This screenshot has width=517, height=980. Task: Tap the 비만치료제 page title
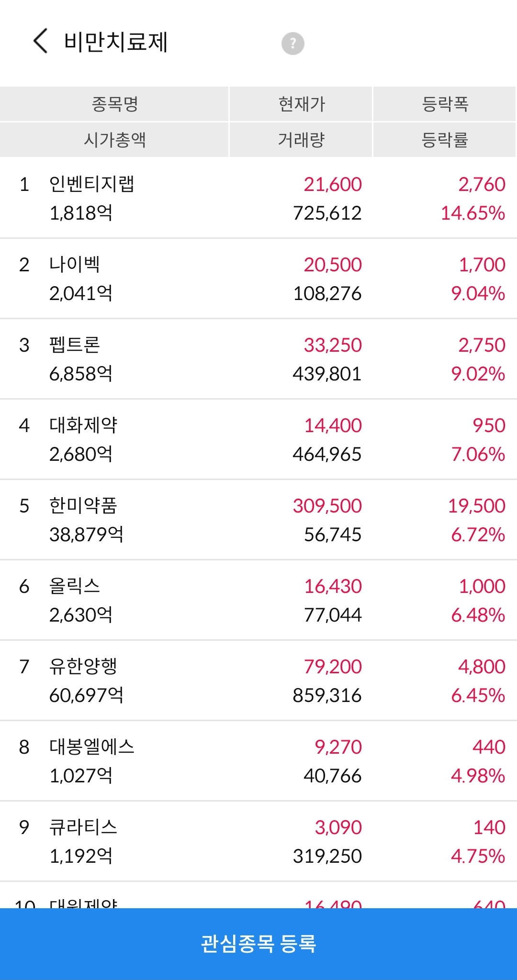116,42
